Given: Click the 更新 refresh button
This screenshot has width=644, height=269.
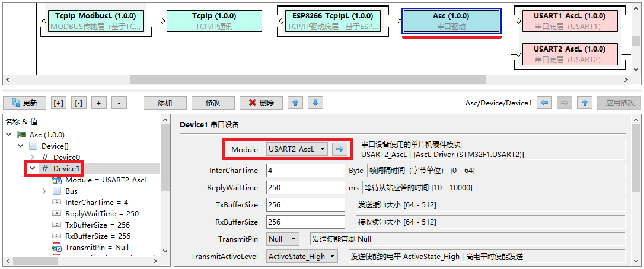Looking at the screenshot, I should pos(24,103).
